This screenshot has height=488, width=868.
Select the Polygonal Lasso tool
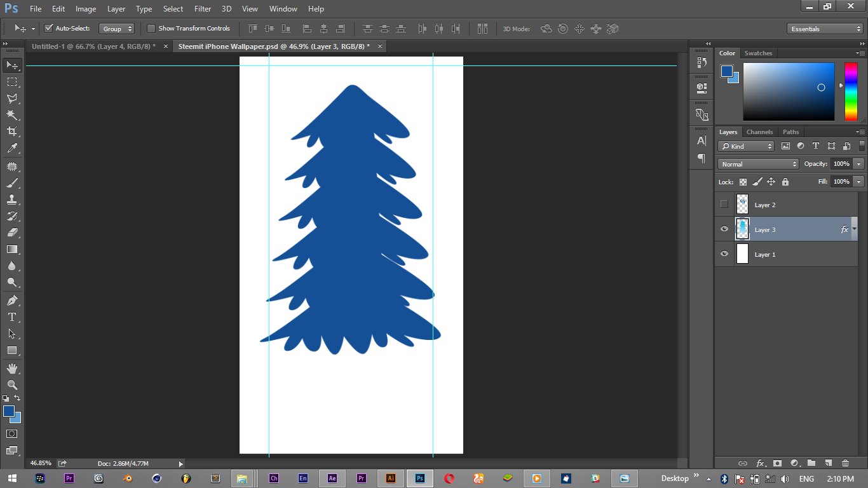12,98
